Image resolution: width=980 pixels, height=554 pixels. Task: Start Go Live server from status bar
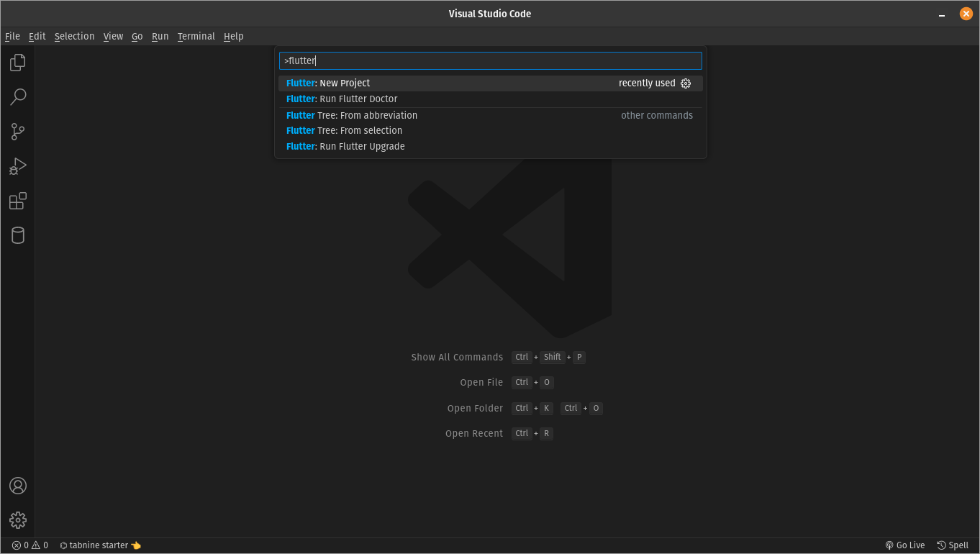pyautogui.click(x=905, y=545)
